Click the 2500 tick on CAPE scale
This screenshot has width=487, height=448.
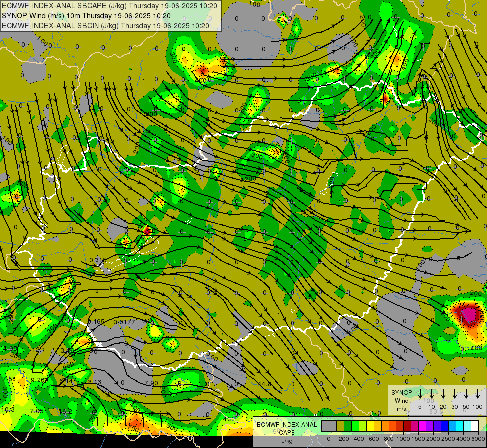pos(448,439)
